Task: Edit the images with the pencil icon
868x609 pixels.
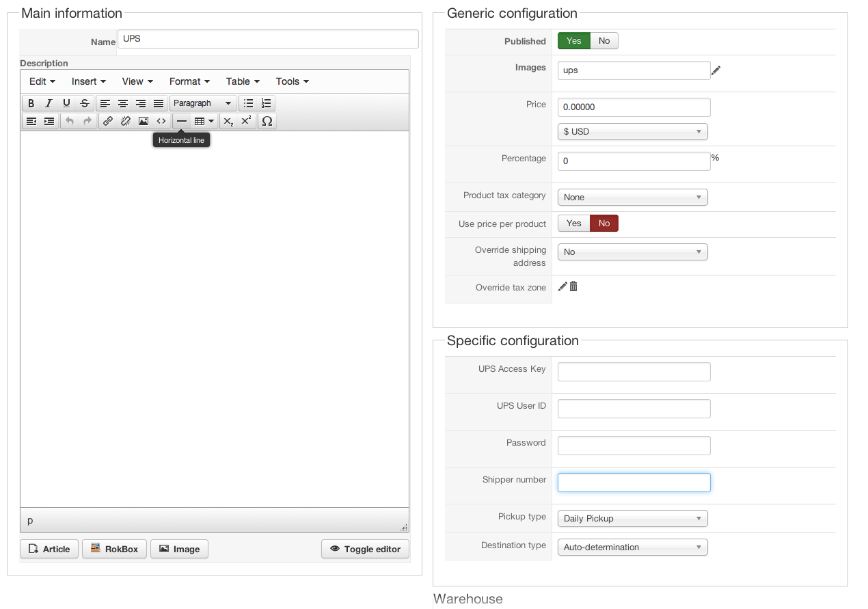Action: (x=716, y=70)
